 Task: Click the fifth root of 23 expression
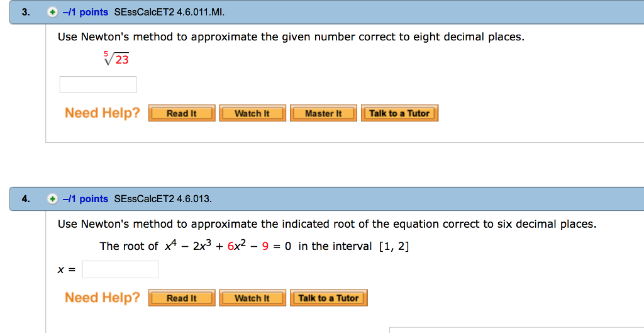116,59
